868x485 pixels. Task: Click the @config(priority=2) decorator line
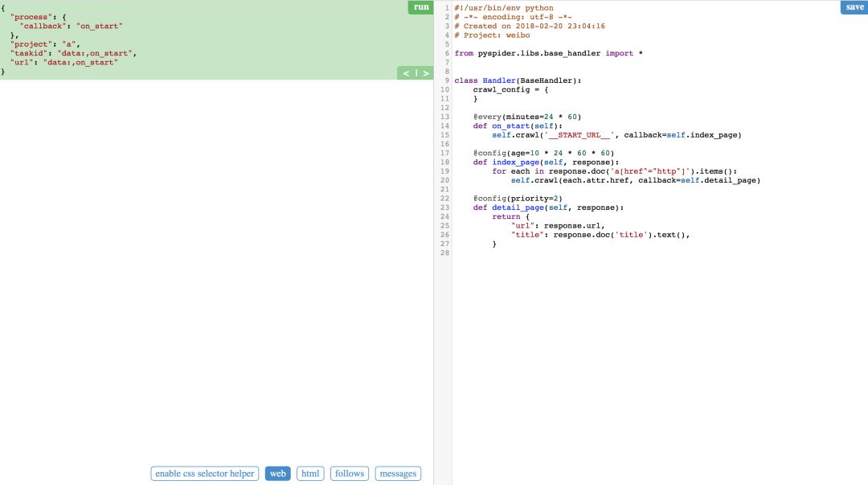pyautogui.click(x=518, y=199)
